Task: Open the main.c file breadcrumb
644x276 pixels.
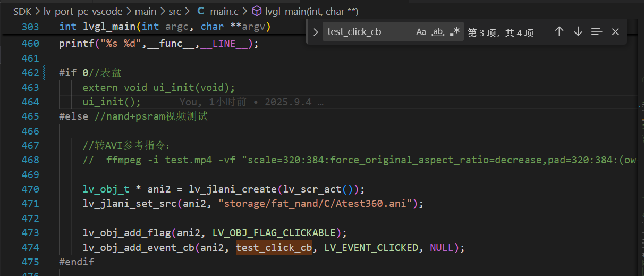Action: pyautogui.click(x=225, y=11)
